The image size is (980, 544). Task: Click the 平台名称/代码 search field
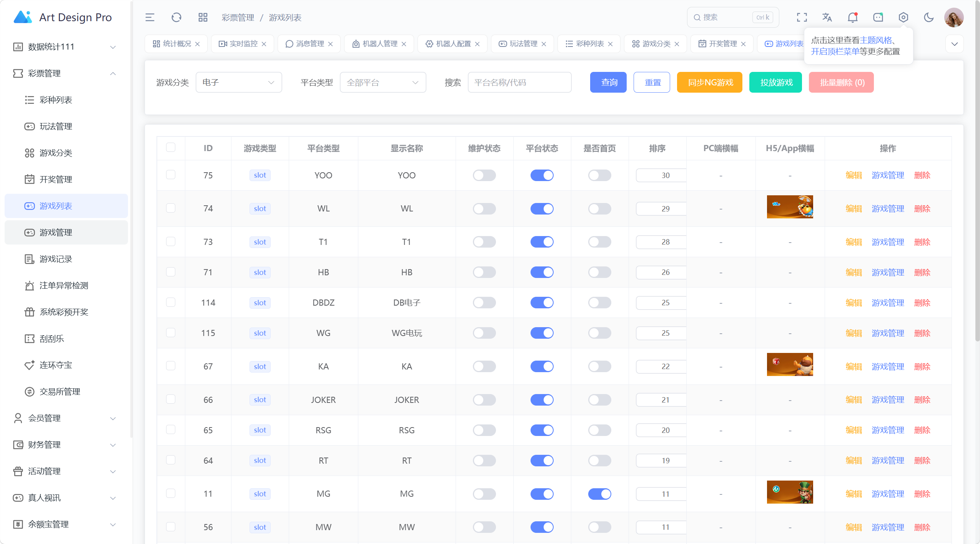(x=519, y=82)
